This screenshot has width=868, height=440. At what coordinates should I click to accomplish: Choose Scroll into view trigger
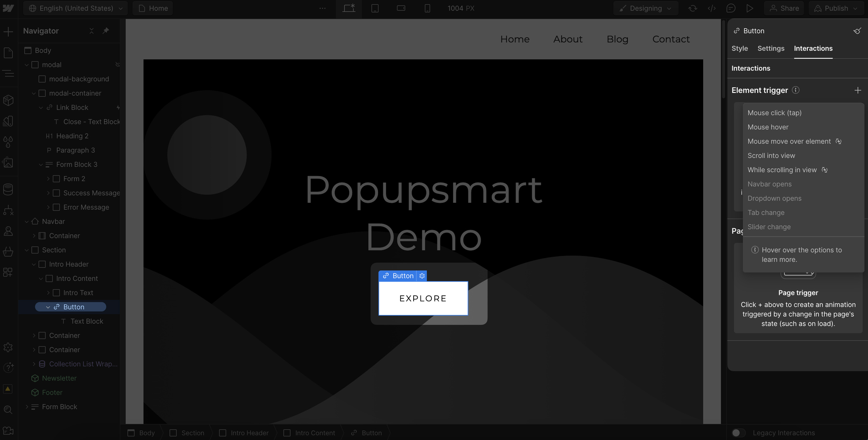coord(803,156)
